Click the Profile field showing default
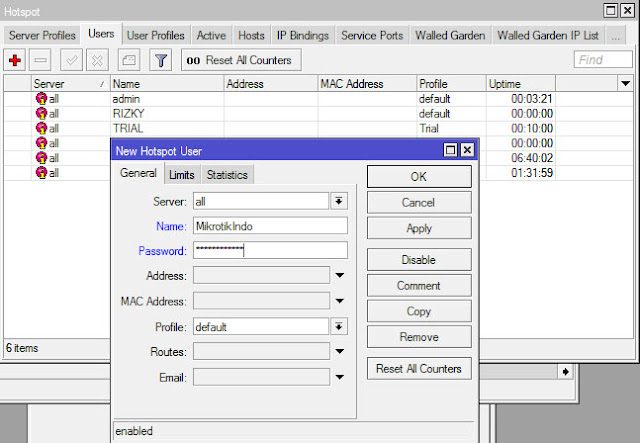Viewport: 640px width, 443px height. pyautogui.click(x=261, y=327)
